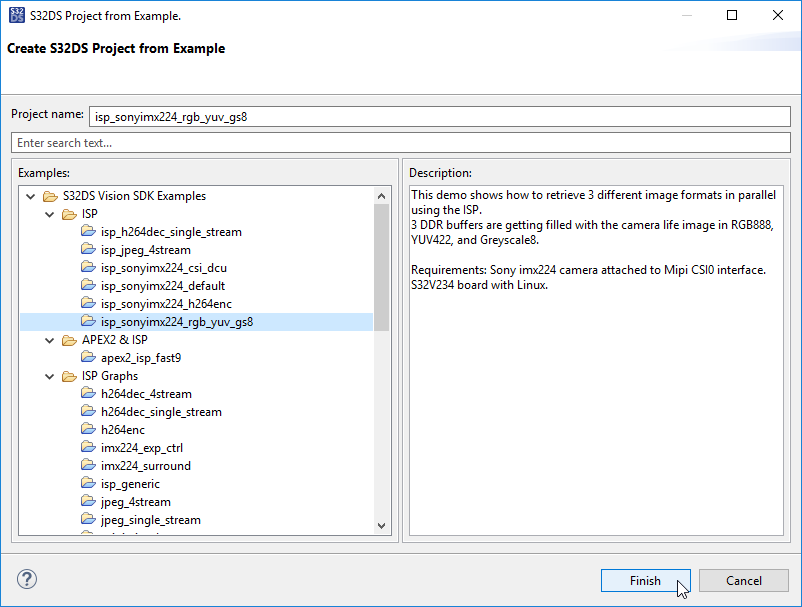Click the S32DS app icon in title bar

17,15
